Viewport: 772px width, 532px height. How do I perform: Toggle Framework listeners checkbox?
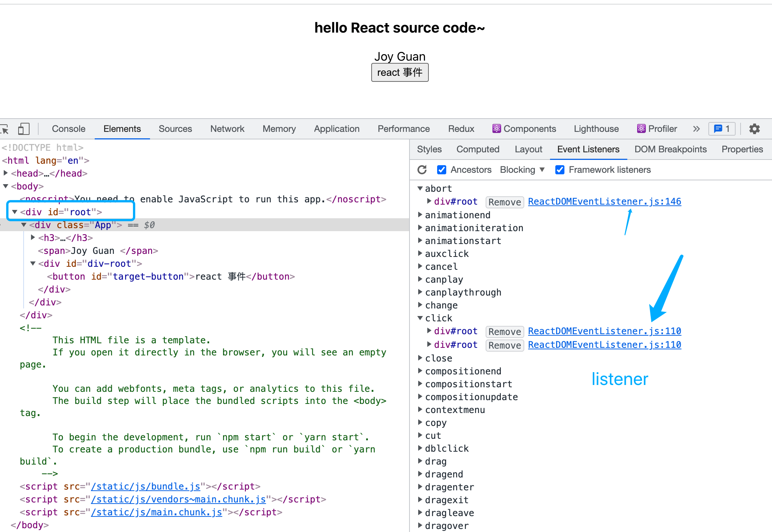[559, 170]
